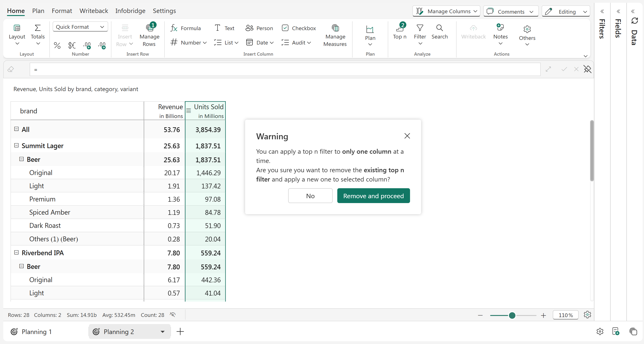Viewport: 644px width, 344px height.
Task: Click the zoom slider handle
Action: tap(512, 315)
